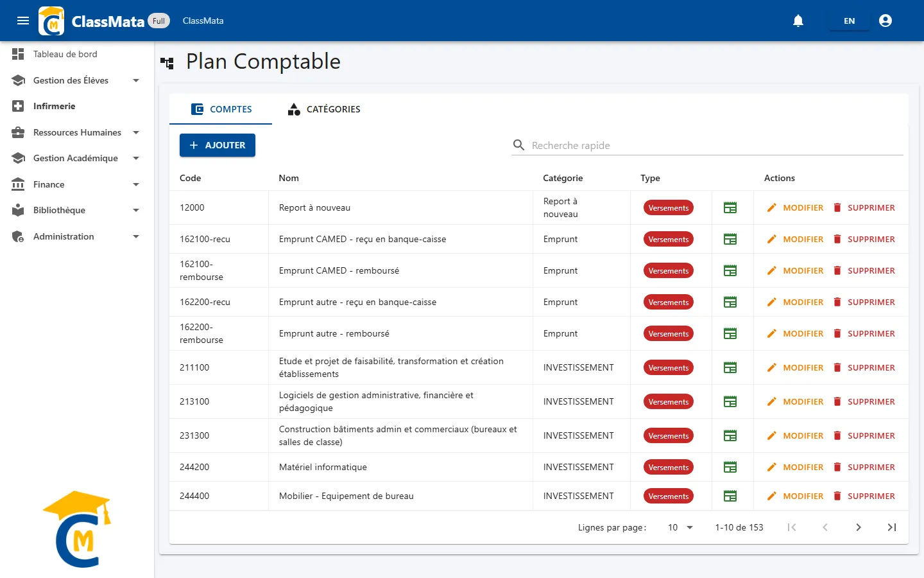Open the Lignes par page dropdown
Viewport: 924px width, 578px height.
coord(680,527)
